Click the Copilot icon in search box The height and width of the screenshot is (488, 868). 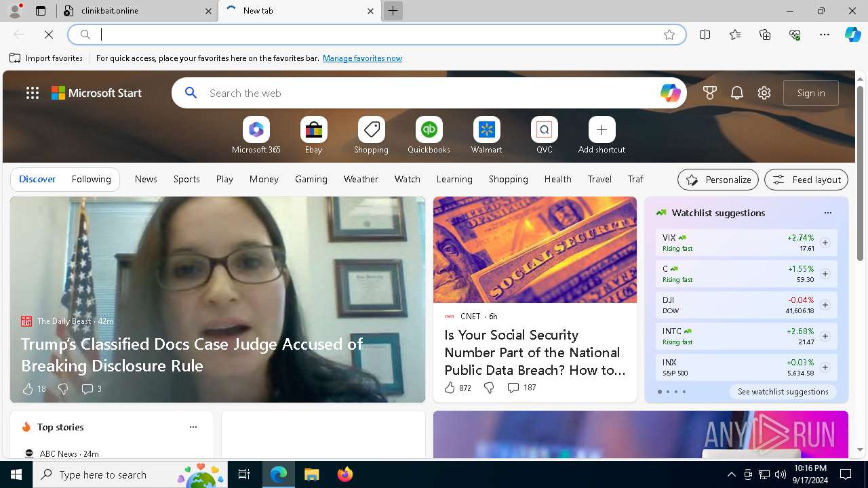click(670, 93)
